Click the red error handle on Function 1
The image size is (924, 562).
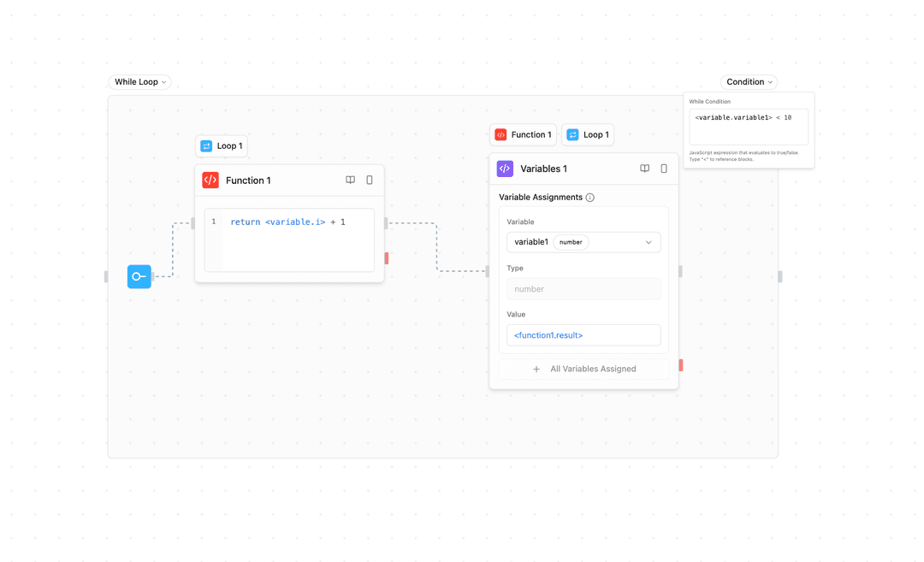click(387, 258)
